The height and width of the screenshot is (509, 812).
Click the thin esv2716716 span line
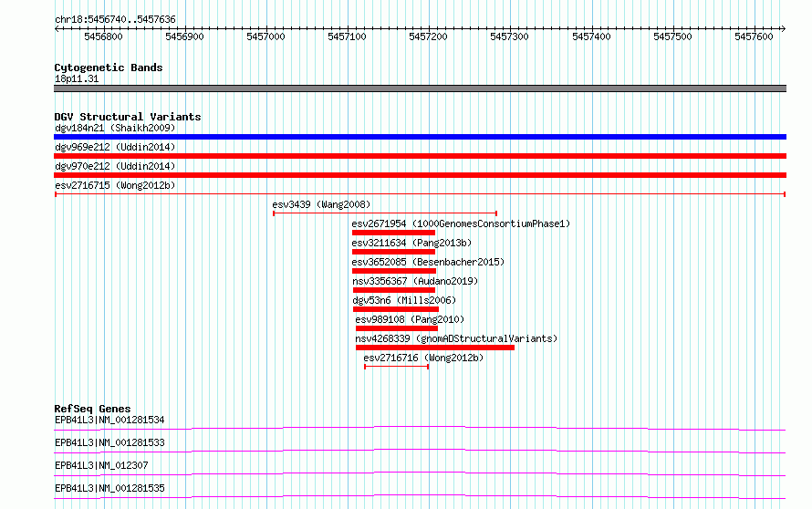(x=397, y=367)
